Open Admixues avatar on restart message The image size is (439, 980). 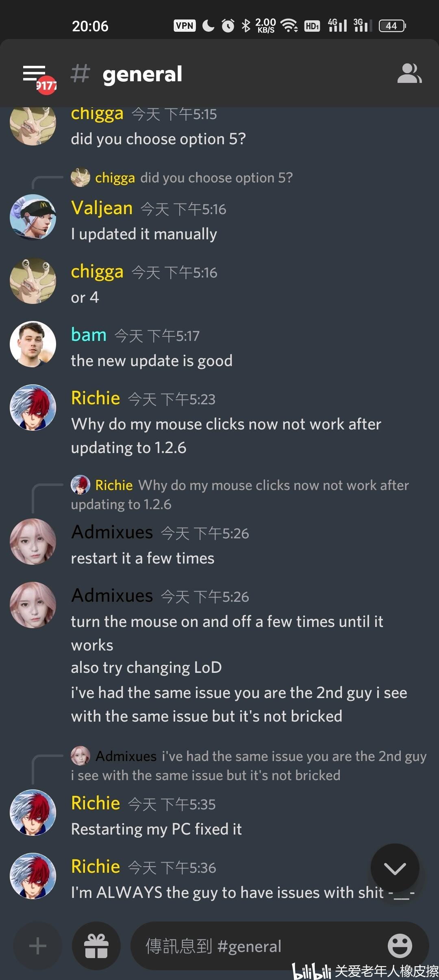(33, 542)
